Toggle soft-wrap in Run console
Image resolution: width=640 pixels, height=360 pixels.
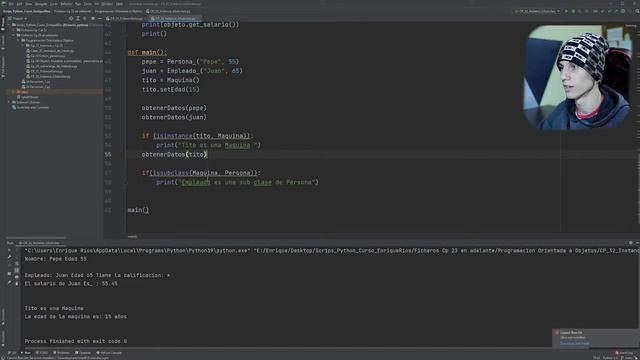(x=16, y=263)
